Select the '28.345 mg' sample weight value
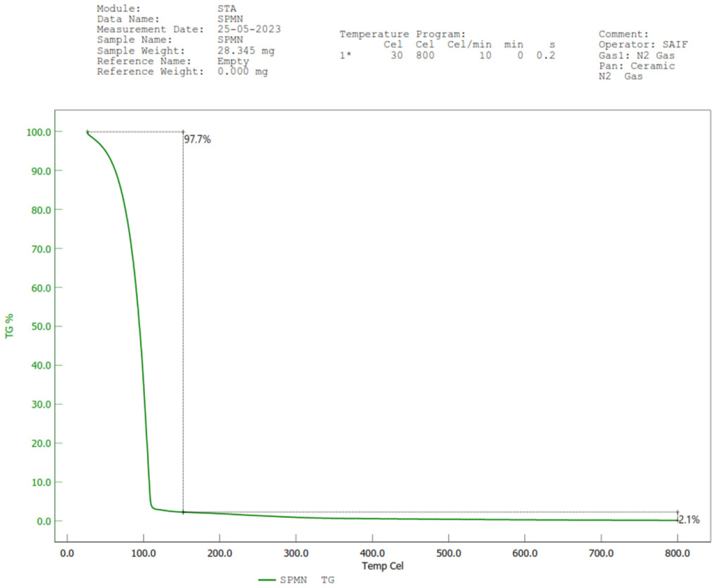The image size is (715, 588). click(x=246, y=51)
